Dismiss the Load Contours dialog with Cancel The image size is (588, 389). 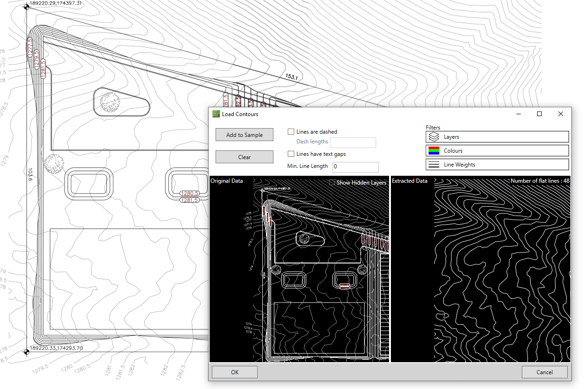pos(545,372)
